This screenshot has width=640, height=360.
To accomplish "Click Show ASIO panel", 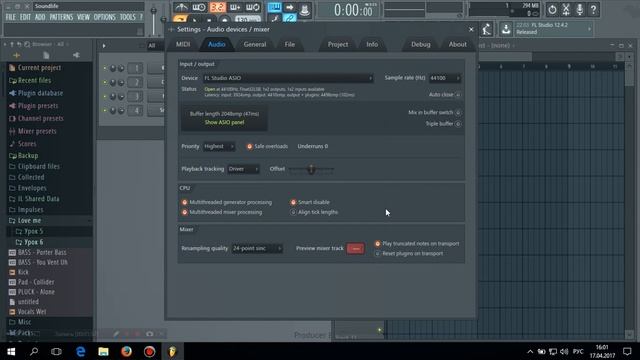I will (x=224, y=122).
